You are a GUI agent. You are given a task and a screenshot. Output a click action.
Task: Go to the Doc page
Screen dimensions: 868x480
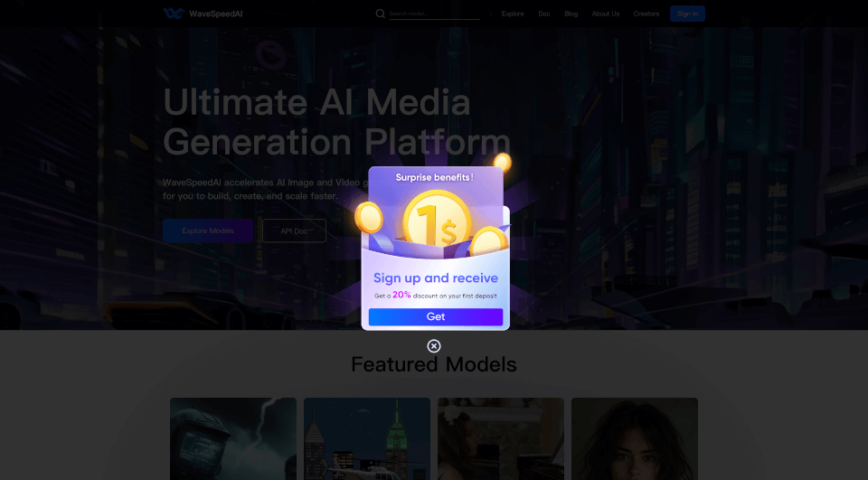point(543,14)
